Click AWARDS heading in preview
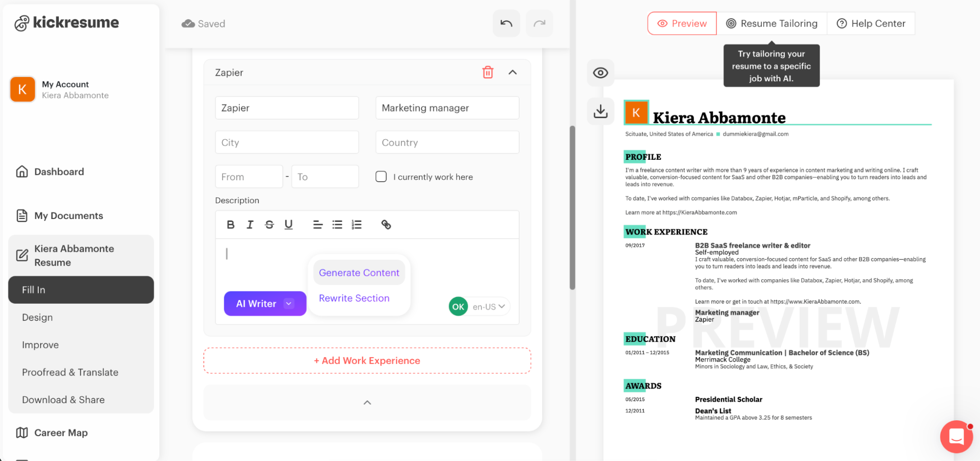The height and width of the screenshot is (461, 980). click(x=643, y=386)
